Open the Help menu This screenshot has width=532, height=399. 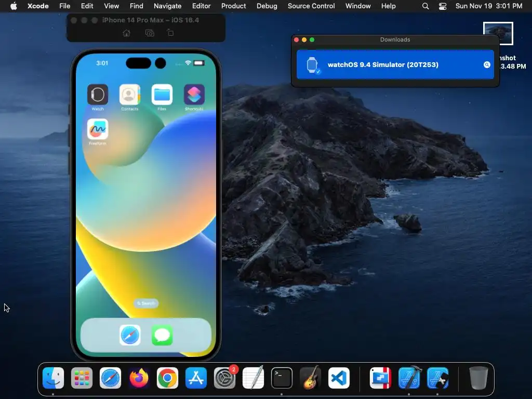pos(388,6)
